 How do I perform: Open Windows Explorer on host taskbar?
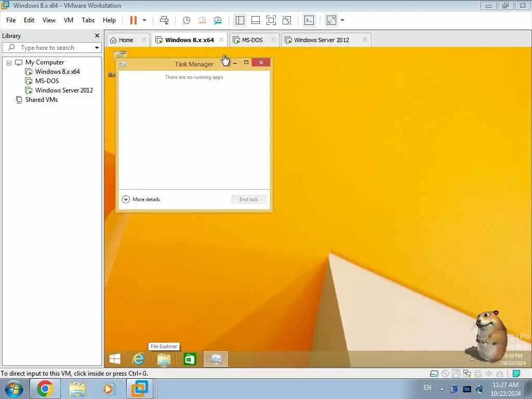(x=78, y=389)
